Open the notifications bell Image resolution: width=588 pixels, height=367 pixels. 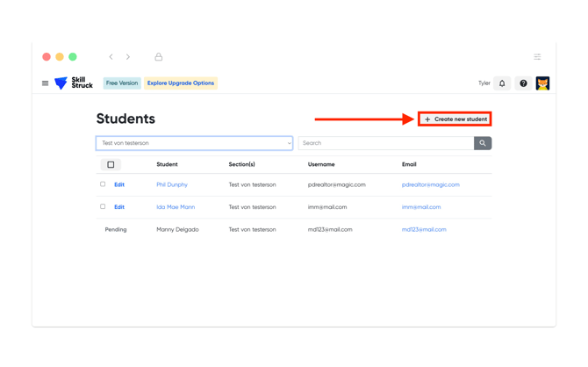click(x=502, y=83)
